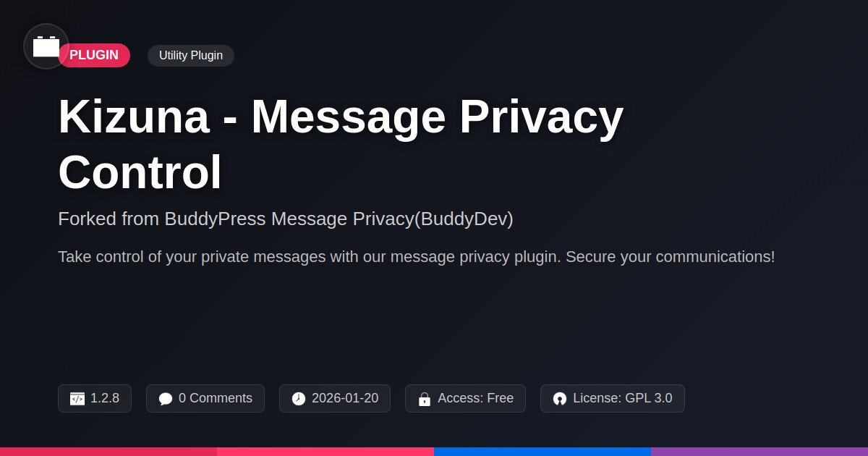Click the 1.2.8 version badge

click(x=95, y=398)
